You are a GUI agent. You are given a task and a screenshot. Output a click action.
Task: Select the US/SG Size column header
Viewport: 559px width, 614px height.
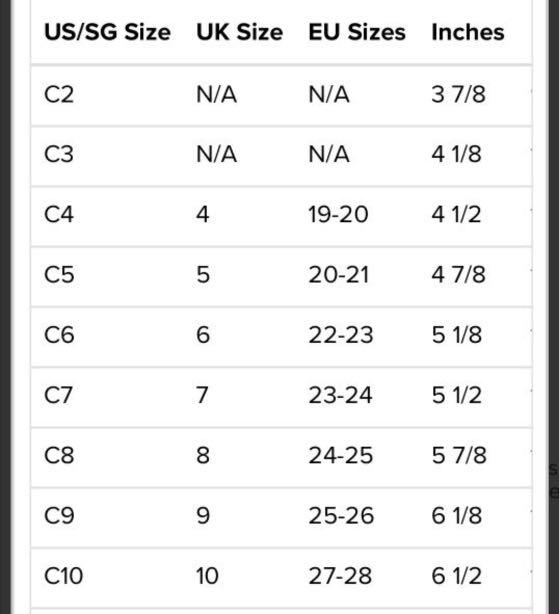point(107,32)
